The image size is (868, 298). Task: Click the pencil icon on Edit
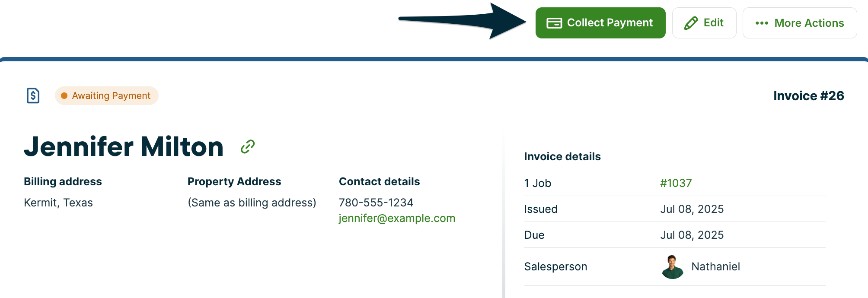coord(691,23)
